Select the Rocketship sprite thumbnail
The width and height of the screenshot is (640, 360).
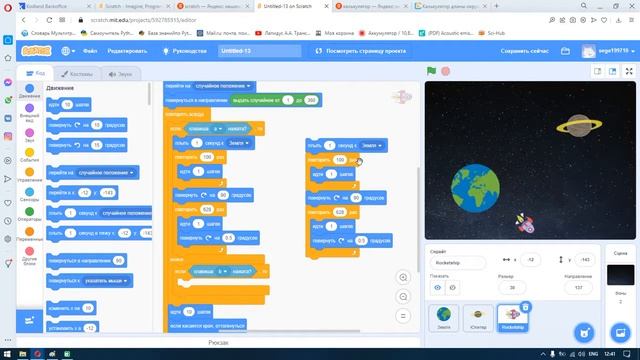coord(513,318)
